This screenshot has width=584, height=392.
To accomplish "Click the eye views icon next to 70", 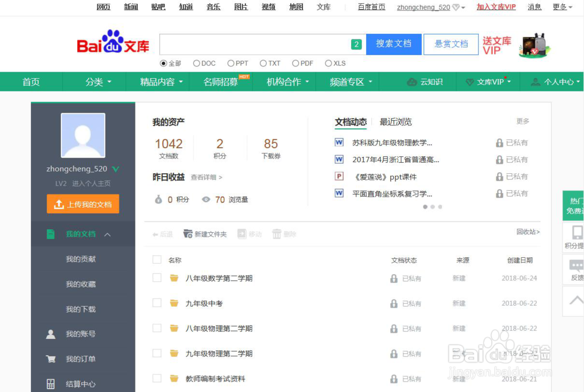I will pos(206,199).
